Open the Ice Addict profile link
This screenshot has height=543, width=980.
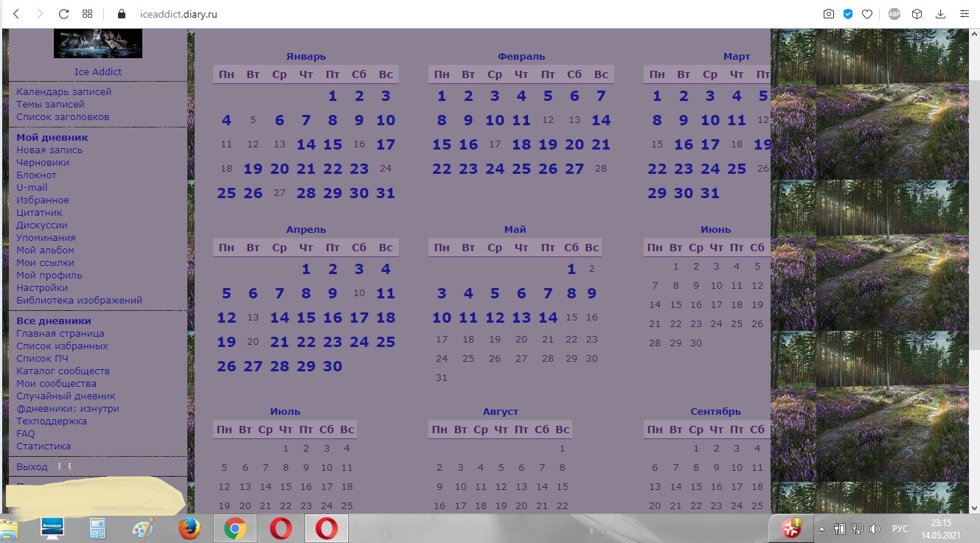[x=98, y=71]
